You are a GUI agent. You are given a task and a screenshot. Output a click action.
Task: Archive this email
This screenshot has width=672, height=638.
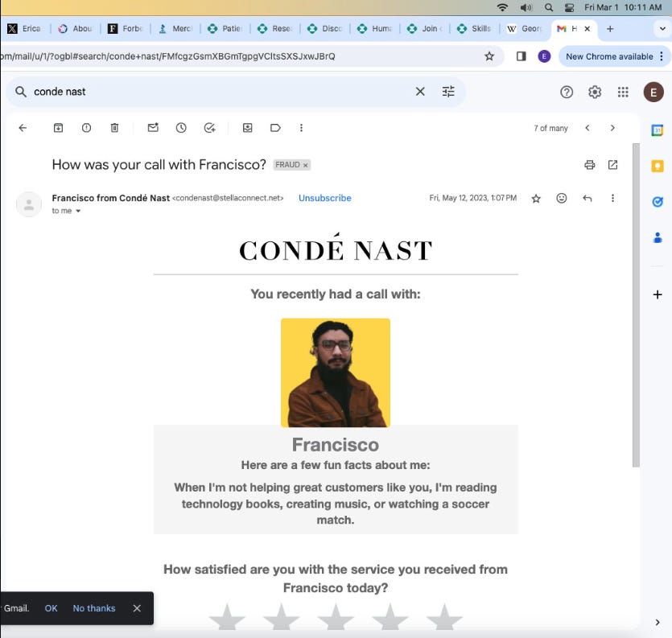coord(58,128)
